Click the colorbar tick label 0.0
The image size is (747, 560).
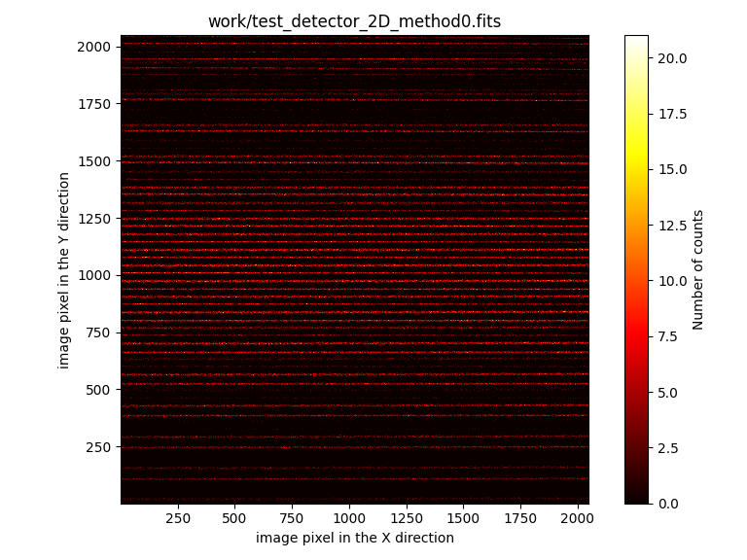pyautogui.click(x=668, y=504)
